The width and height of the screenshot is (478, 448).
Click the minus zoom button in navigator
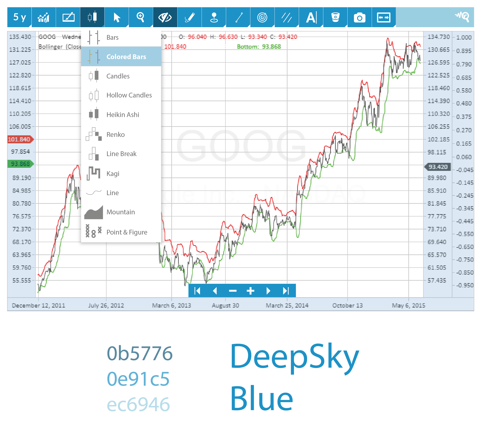pos(232,291)
